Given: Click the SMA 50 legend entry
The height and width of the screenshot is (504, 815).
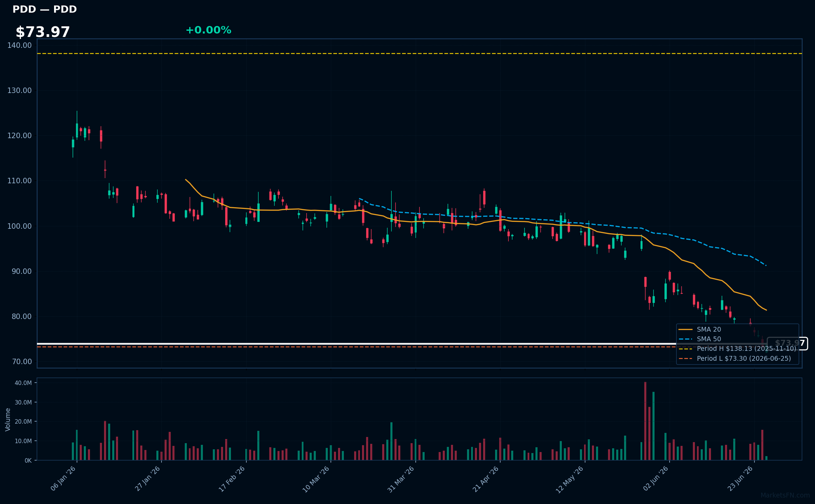Looking at the screenshot, I should (x=700, y=339).
